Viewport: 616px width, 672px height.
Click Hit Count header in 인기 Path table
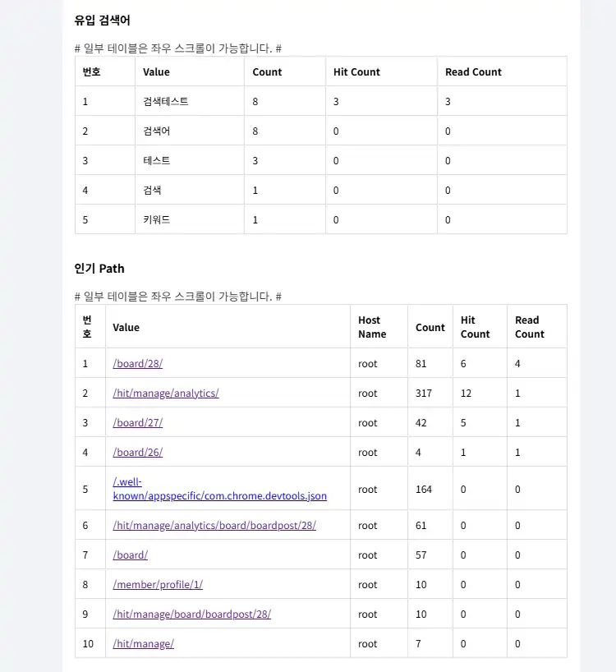[475, 327]
